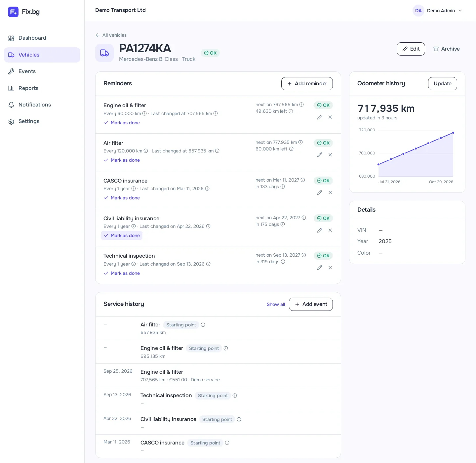Open the Demo Admin account dropdown
The height and width of the screenshot is (463, 476).
(x=437, y=11)
